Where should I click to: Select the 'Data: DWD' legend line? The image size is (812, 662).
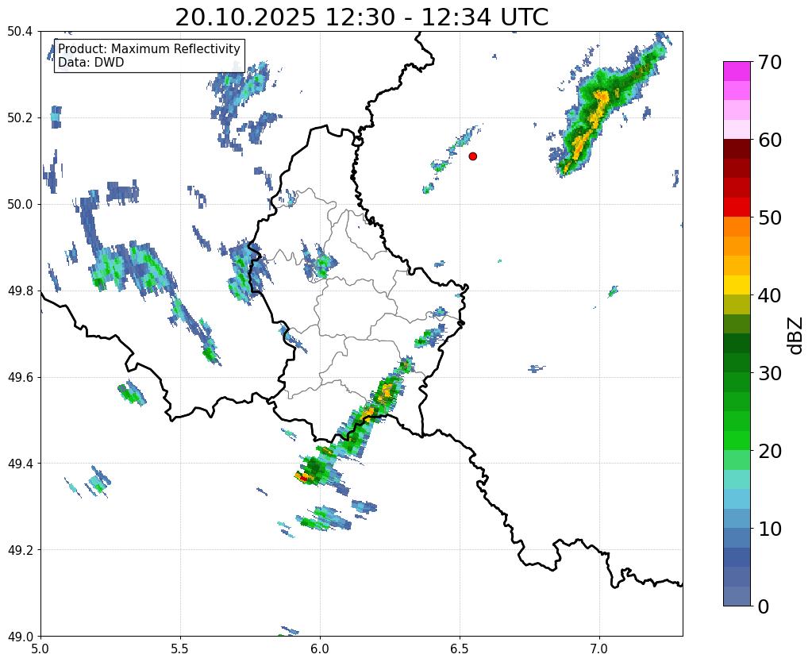(x=91, y=62)
